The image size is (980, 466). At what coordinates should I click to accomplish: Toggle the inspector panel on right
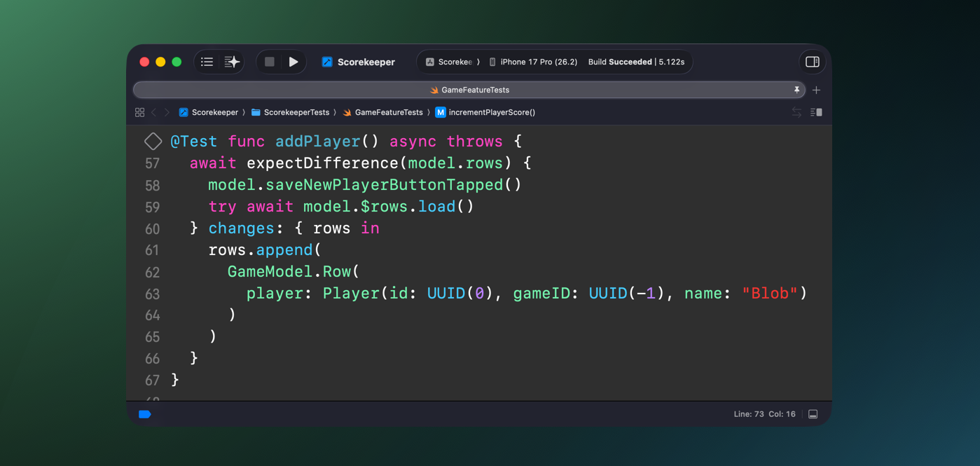coord(812,62)
